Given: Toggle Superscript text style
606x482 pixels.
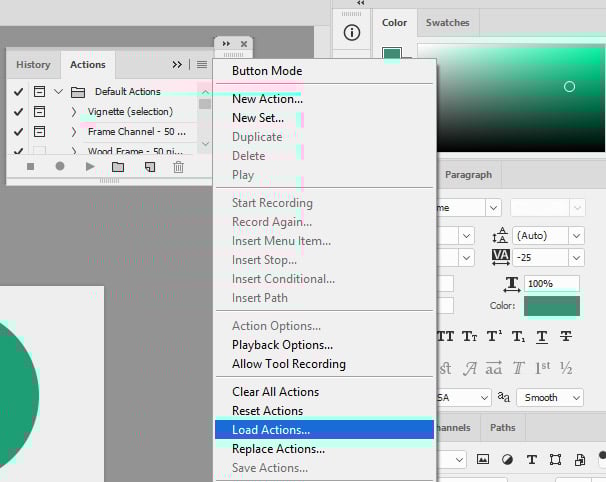Looking at the screenshot, I should 494,336.
